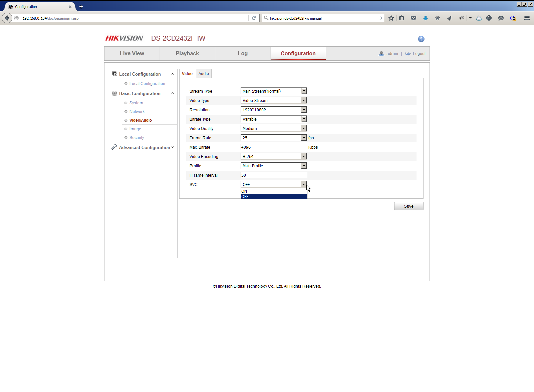
Task: Open the Video Encoding dropdown
Action: pyautogui.click(x=274, y=156)
